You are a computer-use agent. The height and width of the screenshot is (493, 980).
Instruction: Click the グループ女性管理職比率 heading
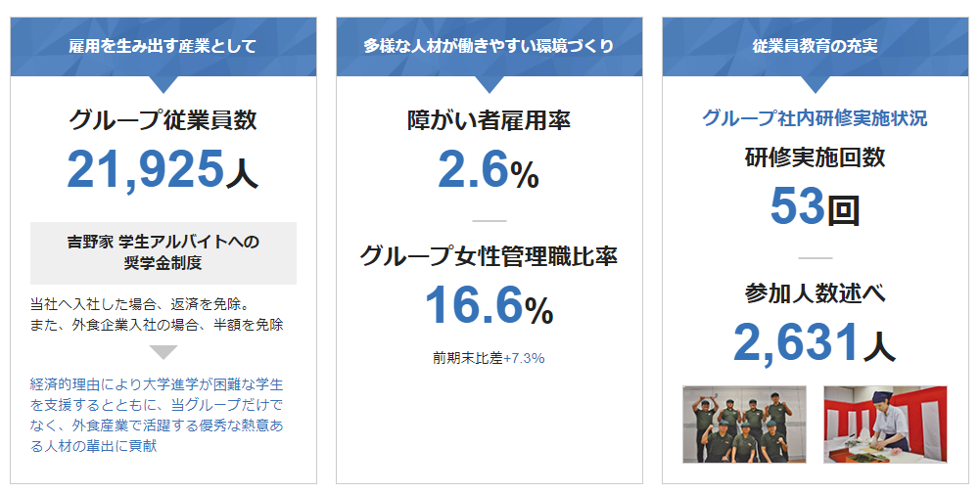click(x=489, y=256)
